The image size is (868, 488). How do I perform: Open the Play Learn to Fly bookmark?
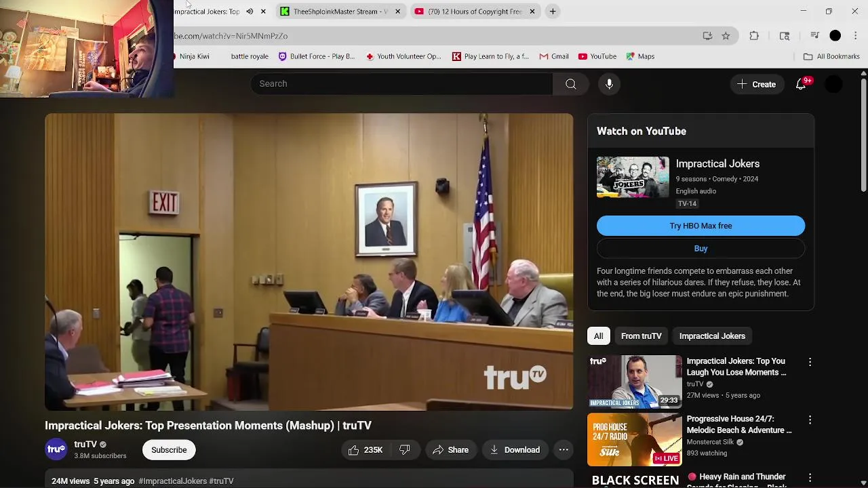[x=491, y=56]
